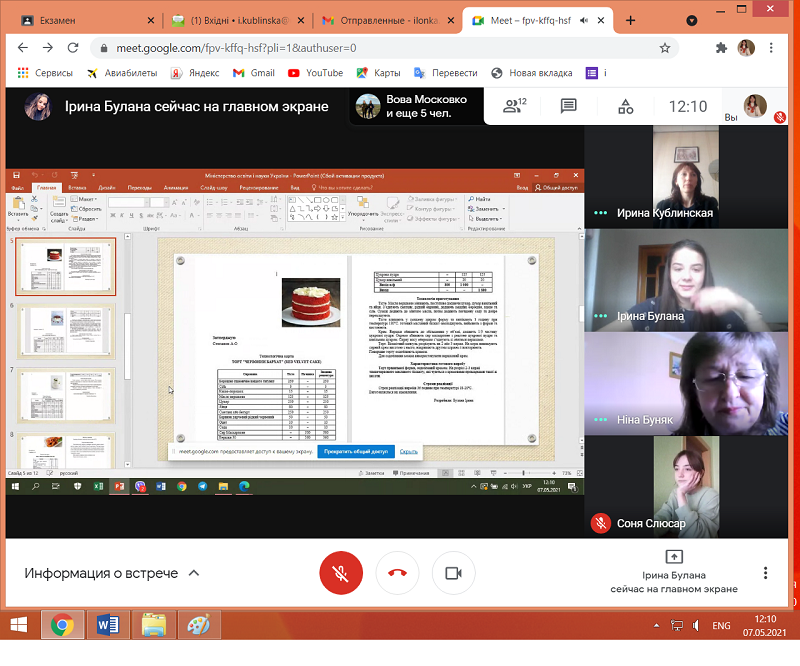
Task: Reload the Meet page
Action: (x=73, y=47)
